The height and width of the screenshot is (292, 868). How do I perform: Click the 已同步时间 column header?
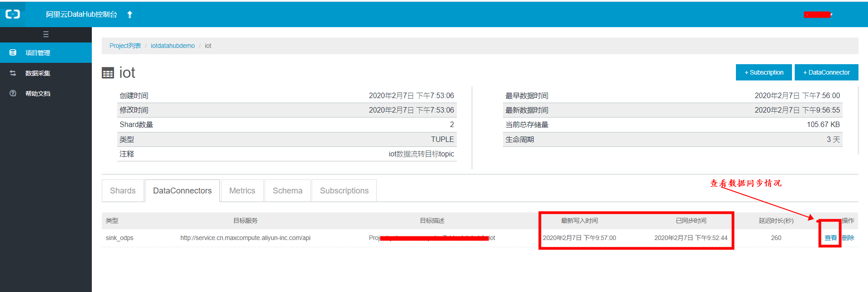(691, 221)
